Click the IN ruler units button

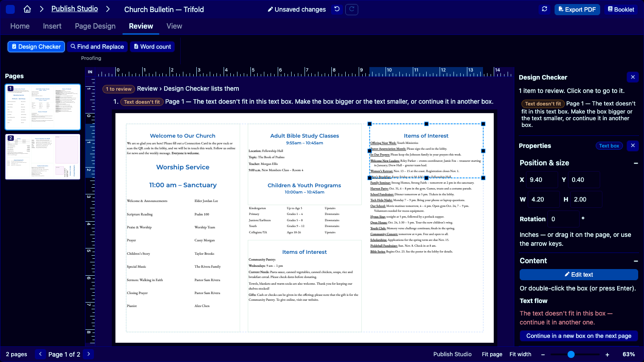coord(90,72)
